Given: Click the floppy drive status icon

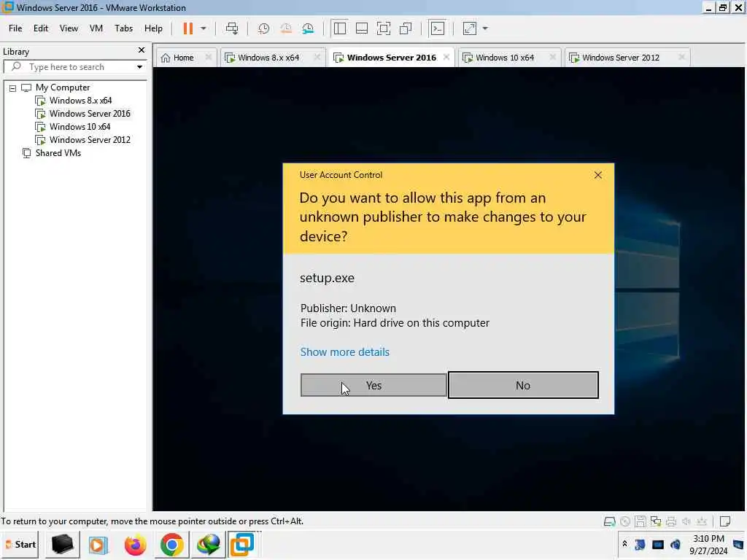Looking at the screenshot, I should click(x=640, y=522).
